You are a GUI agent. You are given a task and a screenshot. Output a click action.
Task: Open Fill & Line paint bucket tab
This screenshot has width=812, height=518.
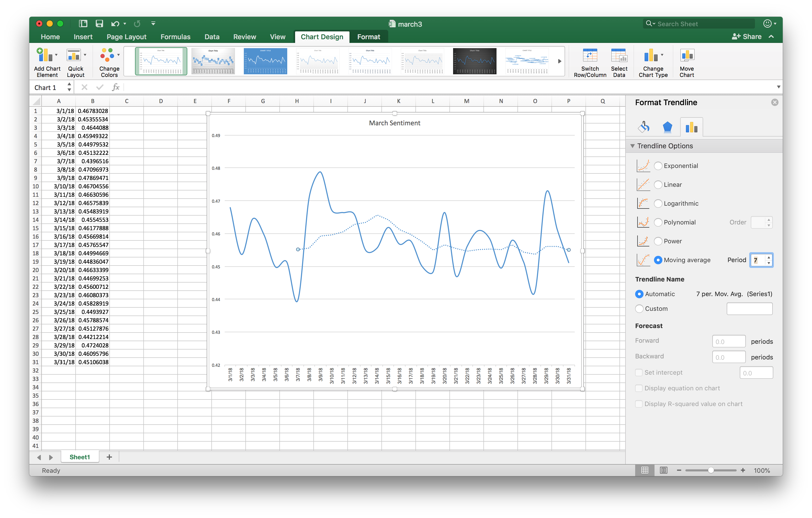pos(644,127)
